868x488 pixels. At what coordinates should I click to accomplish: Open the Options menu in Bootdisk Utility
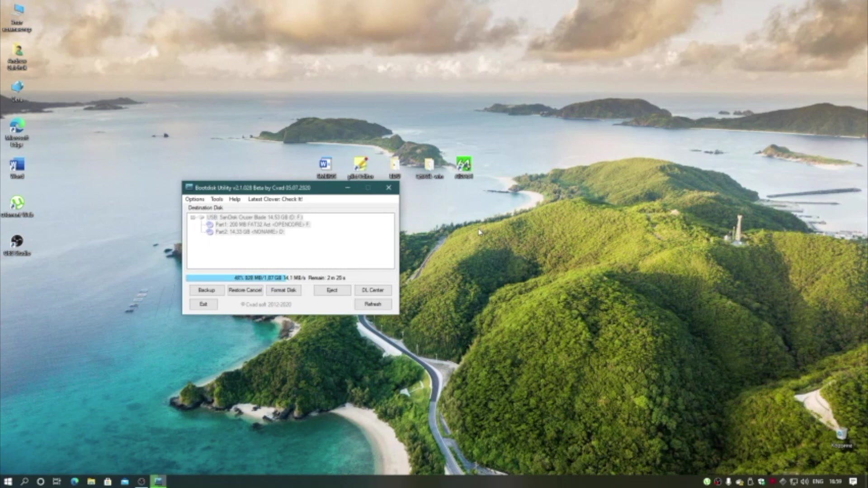tap(195, 199)
